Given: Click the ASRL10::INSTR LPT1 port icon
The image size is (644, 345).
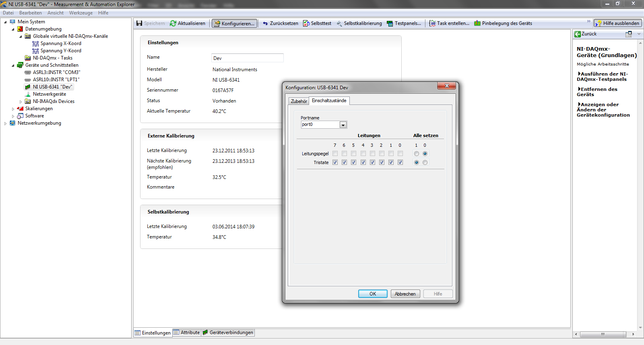Looking at the screenshot, I should pos(28,80).
